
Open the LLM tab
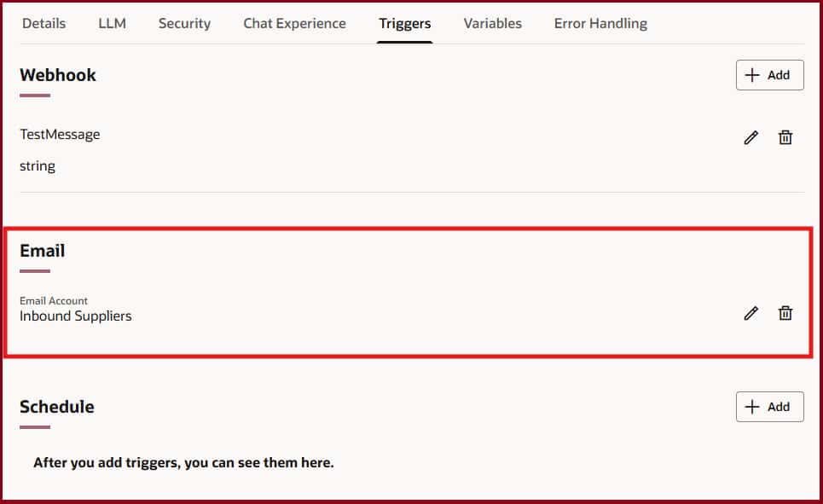[x=112, y=23]
